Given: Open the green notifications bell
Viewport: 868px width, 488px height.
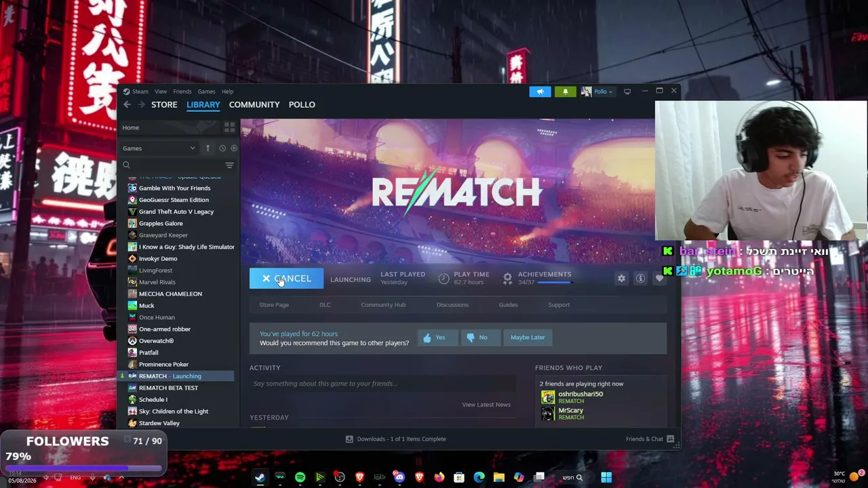Looking at the screenshot, I should 566,91.
